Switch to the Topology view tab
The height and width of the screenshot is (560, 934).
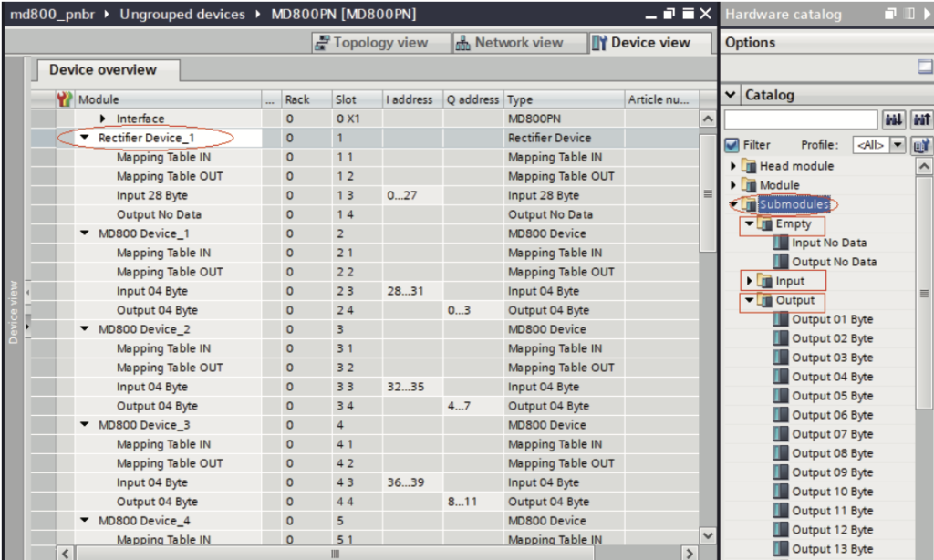[x=381, y=43]
